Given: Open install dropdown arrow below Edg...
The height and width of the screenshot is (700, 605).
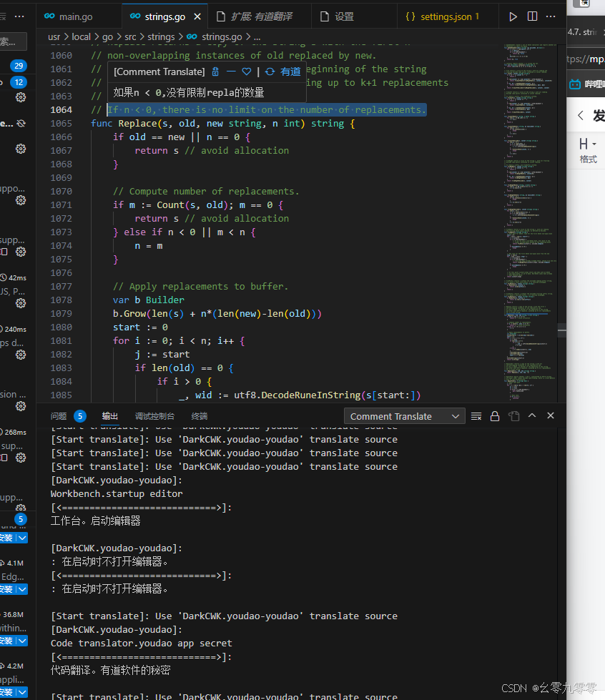Looking at the screenshot, I should pyautogui.click(x=22, y=589).
